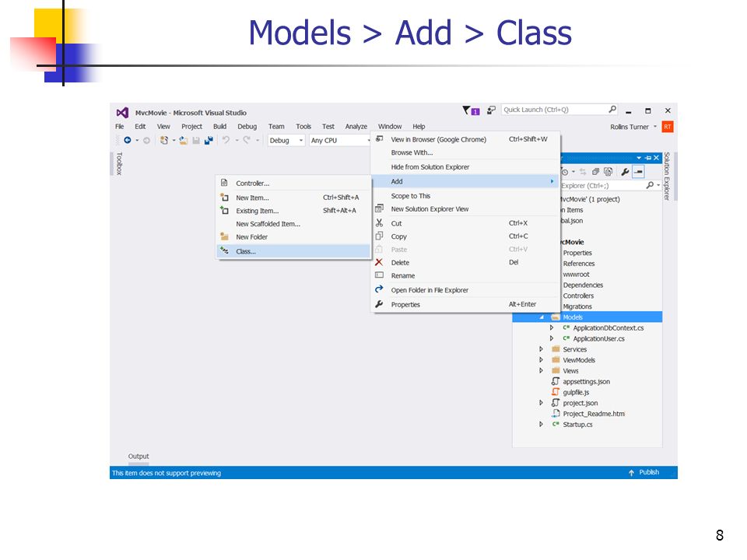Choose Class... from the Add submenu
This screenshot has width=747, height=560.
293,251
